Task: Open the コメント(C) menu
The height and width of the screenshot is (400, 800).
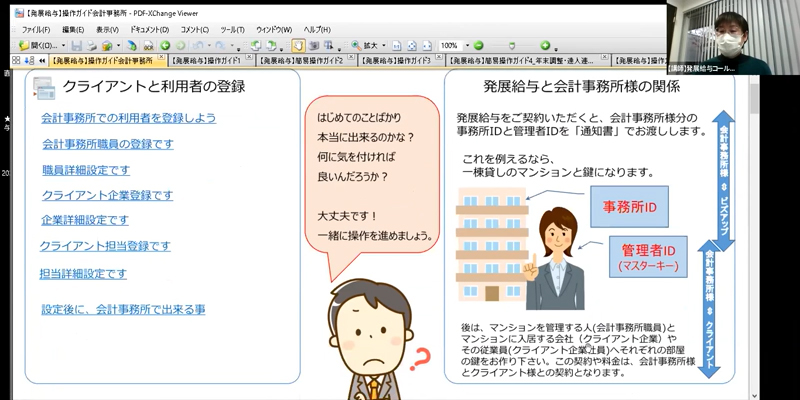Action: click(x=195, y=30)
